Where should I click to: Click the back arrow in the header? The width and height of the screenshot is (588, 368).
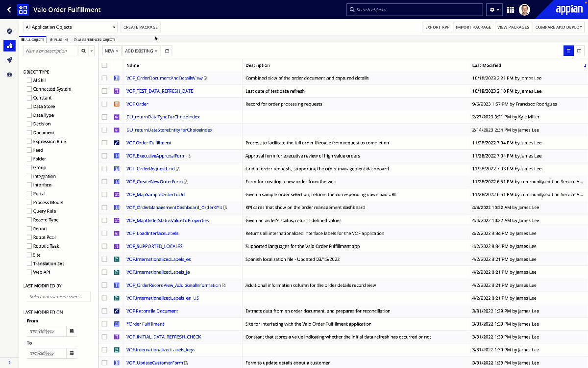pyautogui.click(x=9, y=9)
